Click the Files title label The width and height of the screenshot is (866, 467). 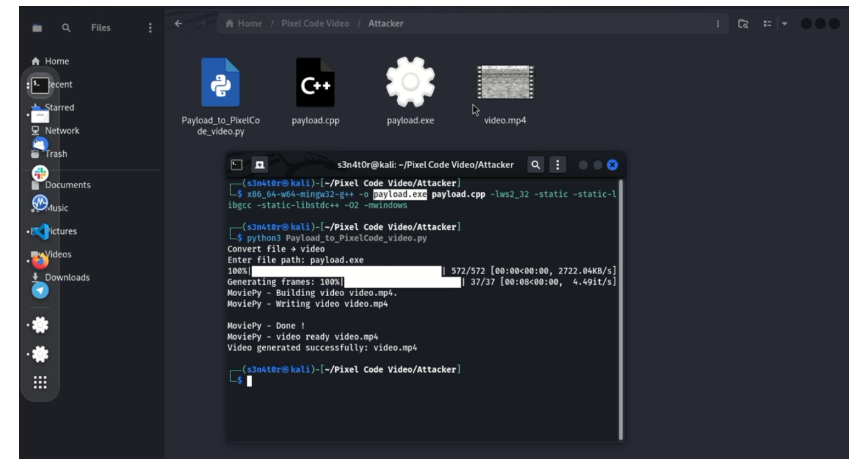coord(101,28)
